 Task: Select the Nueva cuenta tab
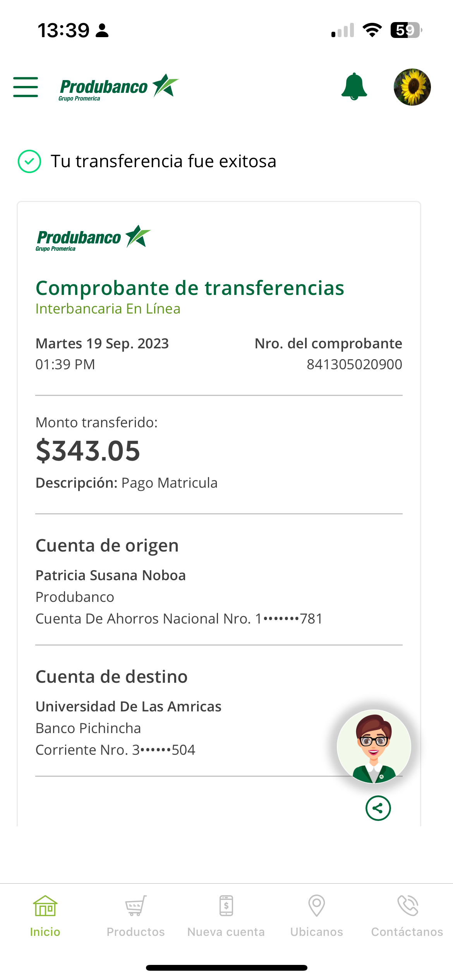coord(226,916)
